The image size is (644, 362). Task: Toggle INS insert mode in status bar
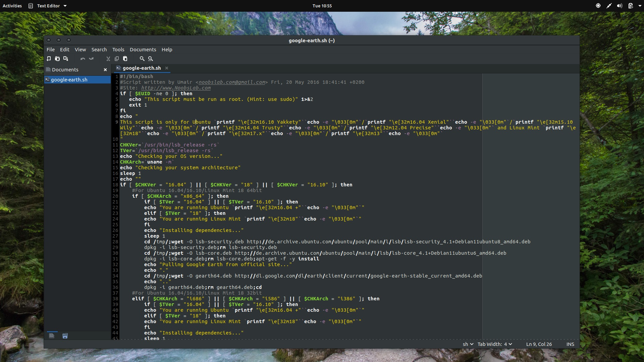(570, 344)
